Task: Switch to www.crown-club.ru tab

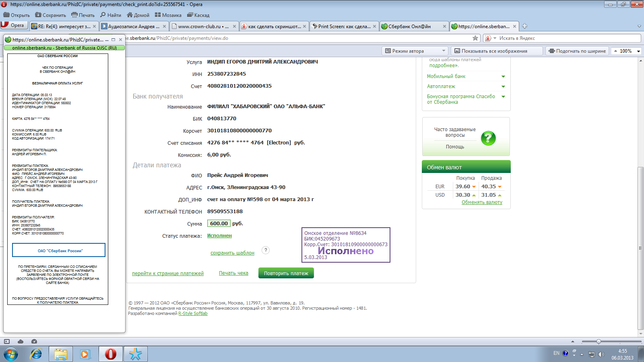Action: pyautogui.click(x=204, y=27)
